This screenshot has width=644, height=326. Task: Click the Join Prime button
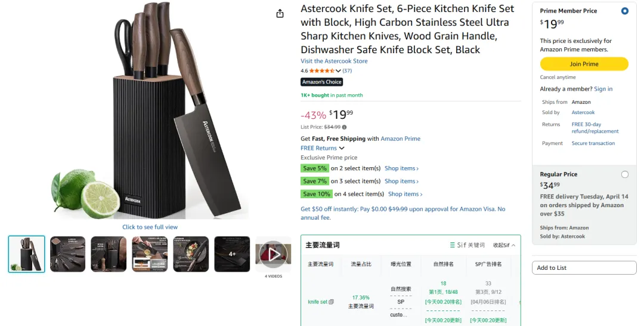[584, 64]
